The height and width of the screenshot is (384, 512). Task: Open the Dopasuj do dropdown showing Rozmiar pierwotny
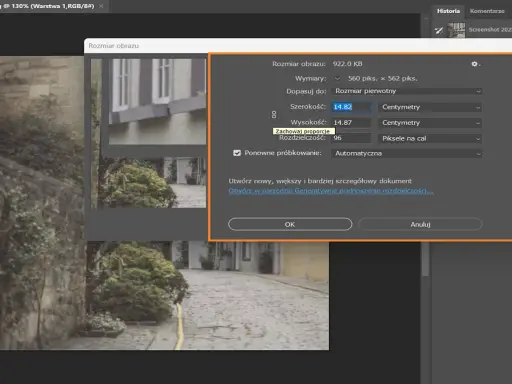(x=407, y=91)
